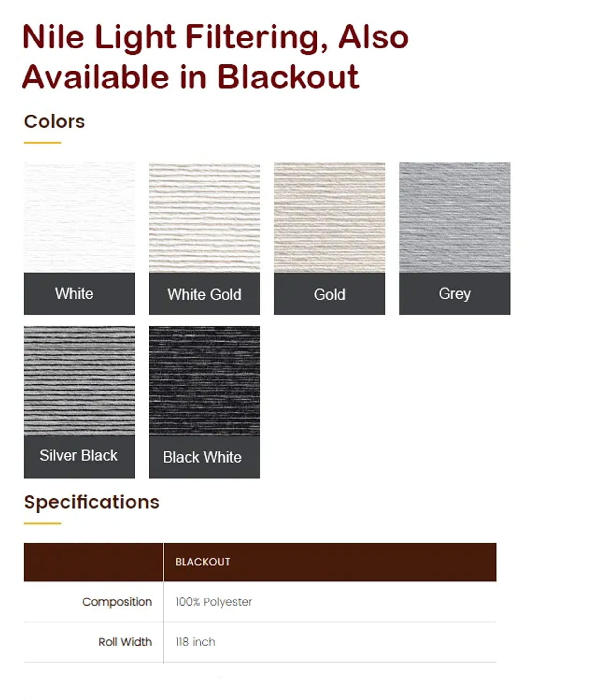Pick the Black White dark swatch
The width and height of the screenshot is (612, 700).
pyautogui.click(x=204, y=381)
